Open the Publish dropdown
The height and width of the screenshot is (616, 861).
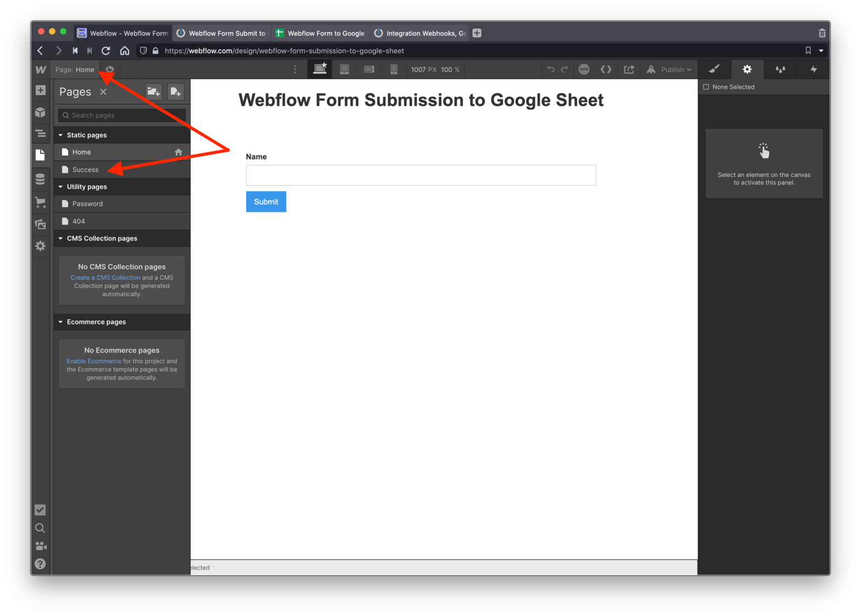pyautogui.click(x=669, y=70)
